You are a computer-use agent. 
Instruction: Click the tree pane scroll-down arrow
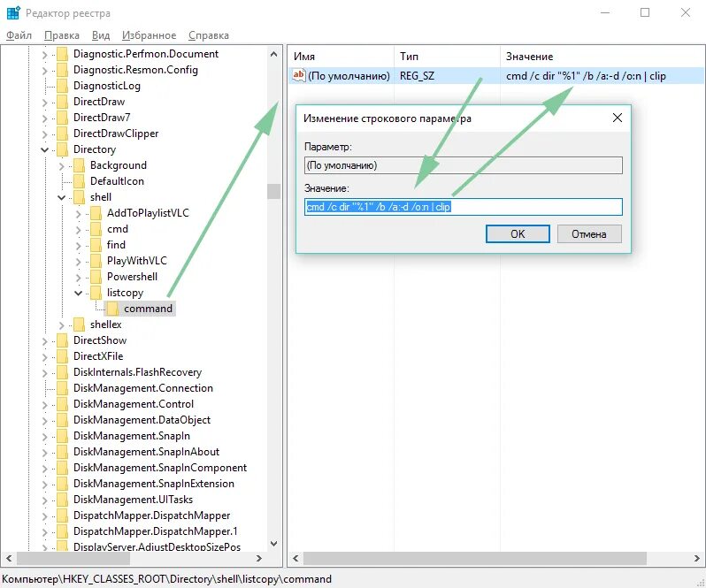(273, 544)
